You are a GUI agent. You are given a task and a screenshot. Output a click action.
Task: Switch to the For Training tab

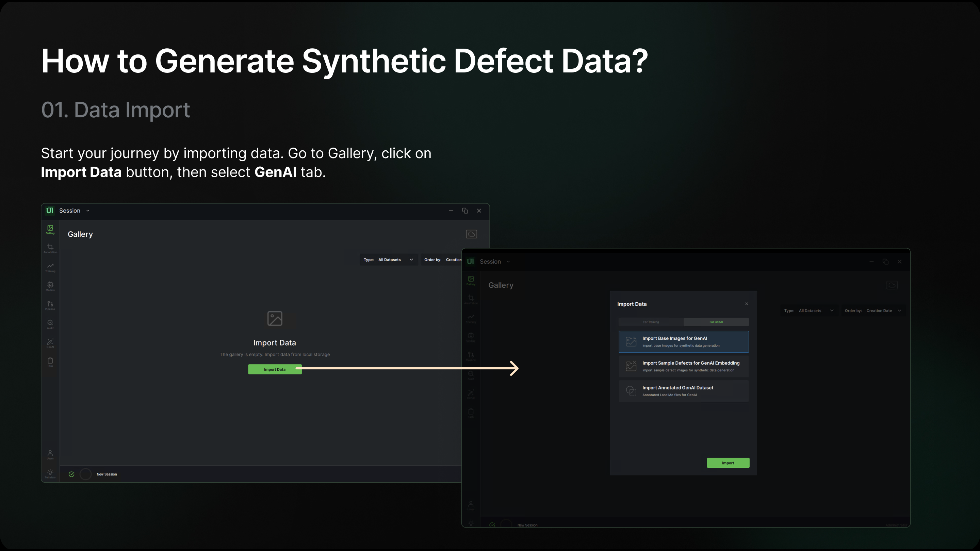click(x=651, y=322)
